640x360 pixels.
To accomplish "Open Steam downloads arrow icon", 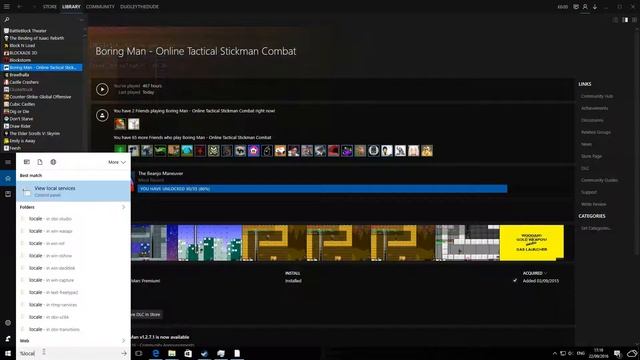I will (595, 7).
